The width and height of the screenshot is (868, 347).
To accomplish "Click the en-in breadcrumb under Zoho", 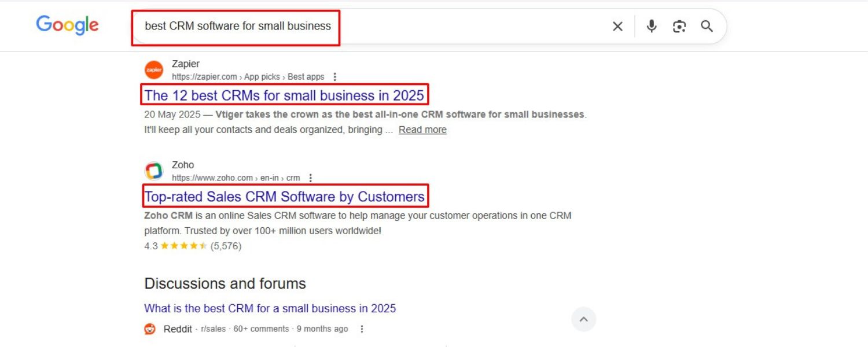I will 270,178.
